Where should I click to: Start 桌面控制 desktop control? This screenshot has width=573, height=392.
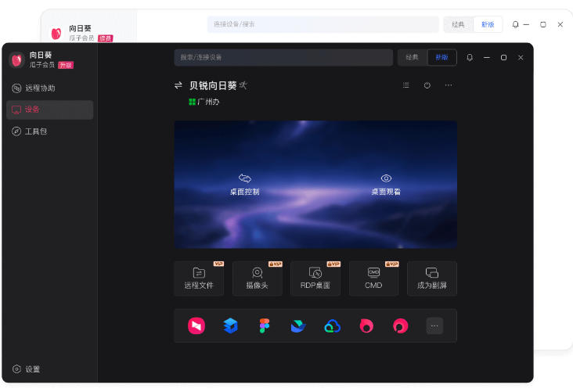[245, 185]
